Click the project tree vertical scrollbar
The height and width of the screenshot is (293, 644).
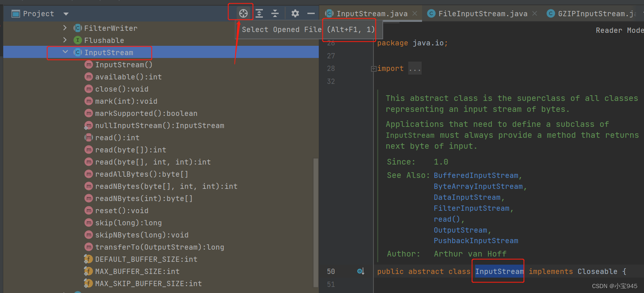click(316, 222)
